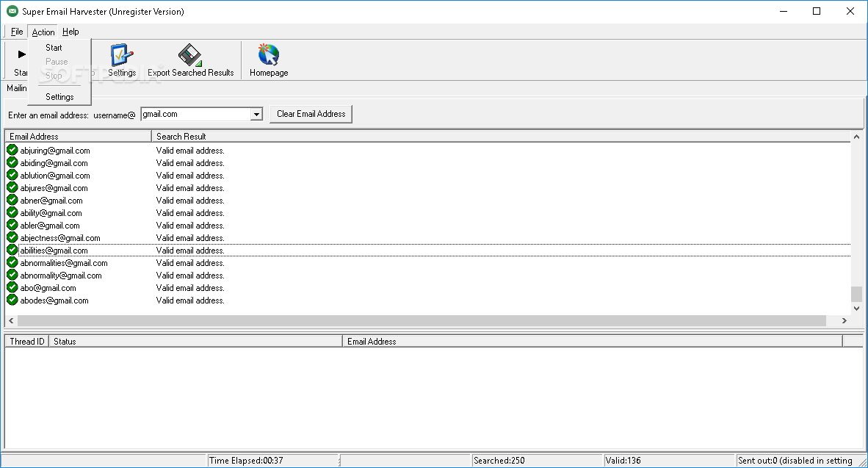Open the Homepage toolbar icon
This screenshot has height=468, width=868.
tap(269, 55)
